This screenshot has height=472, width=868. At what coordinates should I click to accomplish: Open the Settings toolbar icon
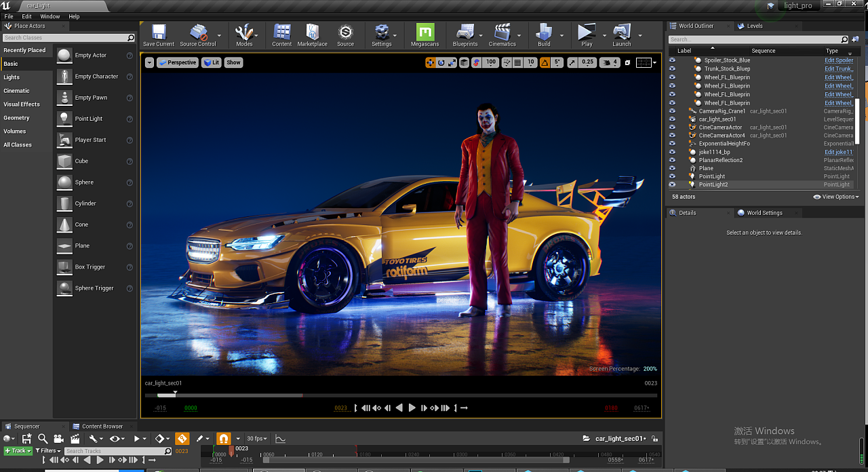pos(382,35)
